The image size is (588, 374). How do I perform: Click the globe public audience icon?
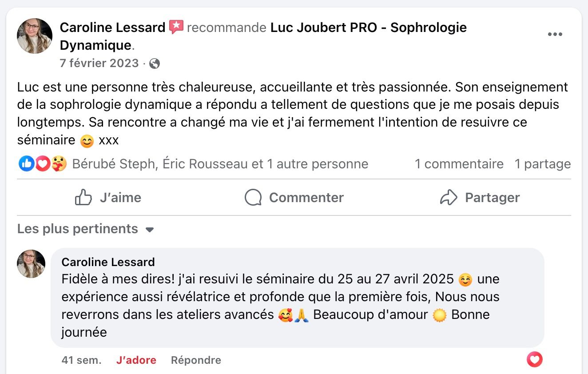coord(155,64)
